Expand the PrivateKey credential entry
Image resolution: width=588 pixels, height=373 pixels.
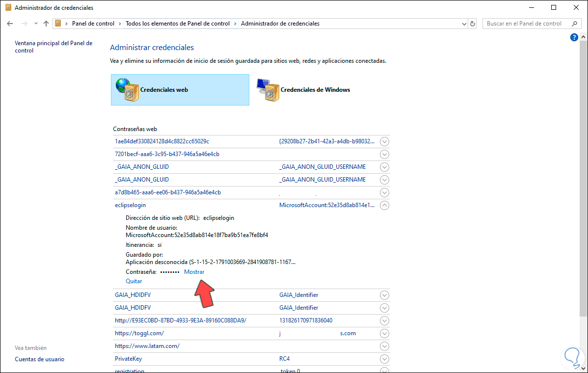(385, 359)
